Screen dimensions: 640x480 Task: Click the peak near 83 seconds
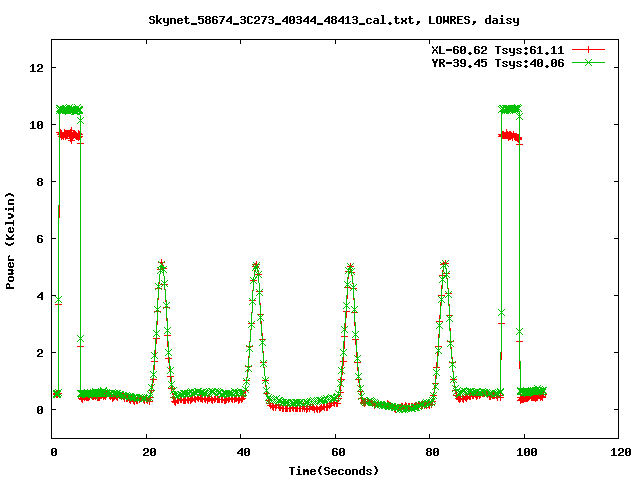tap(444, 264)
